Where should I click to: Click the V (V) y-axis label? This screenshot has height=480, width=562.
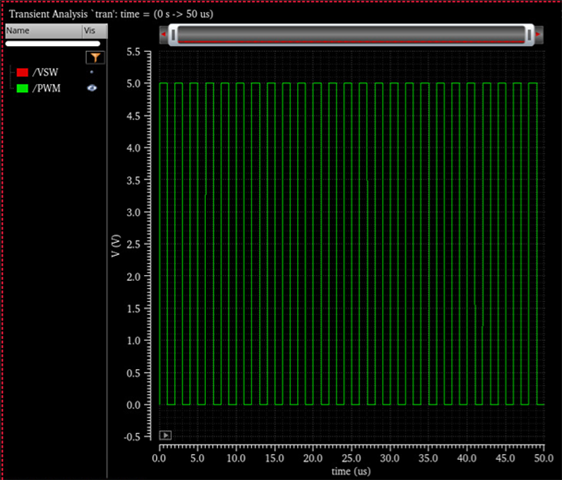pyautogui.click(x=116, y=246)
